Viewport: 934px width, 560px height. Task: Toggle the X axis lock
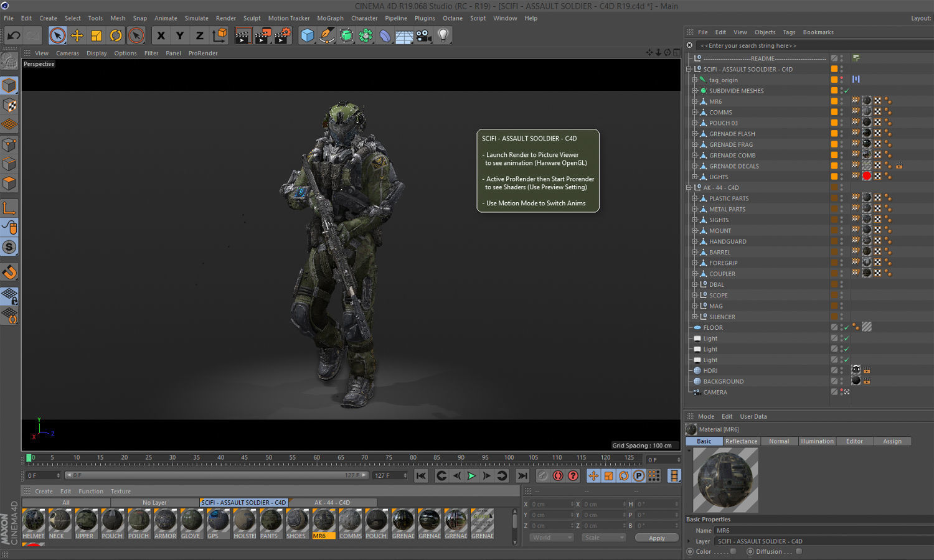pos(161,35)
